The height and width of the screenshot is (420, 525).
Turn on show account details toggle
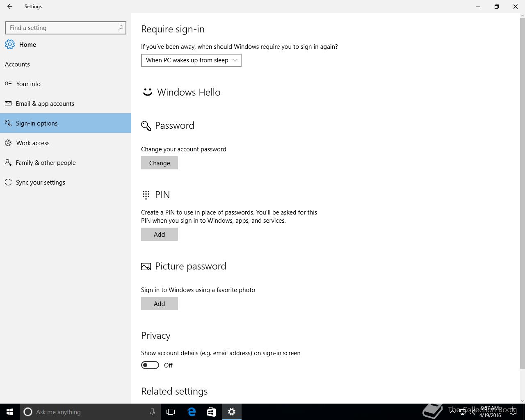tap(150, 365)
